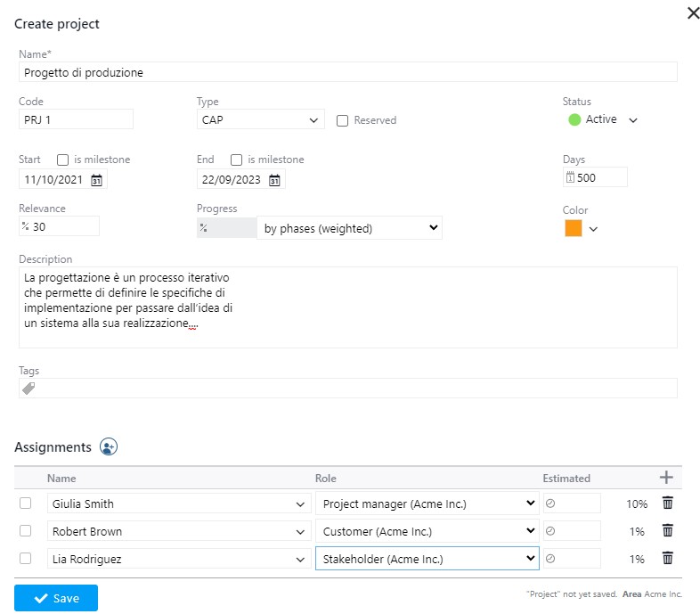Open the Giulia Smith name dropdown

click(179, 503)
